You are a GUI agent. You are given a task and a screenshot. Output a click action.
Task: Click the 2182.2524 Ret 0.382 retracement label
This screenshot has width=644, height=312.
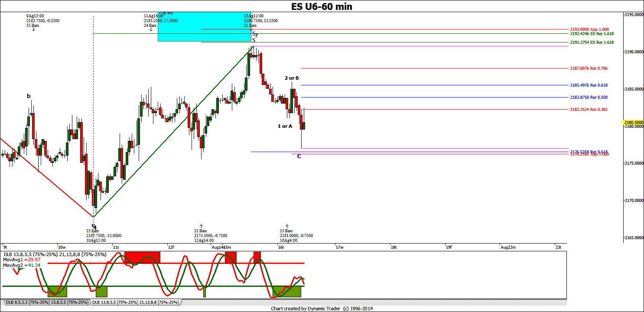(589, 109)
